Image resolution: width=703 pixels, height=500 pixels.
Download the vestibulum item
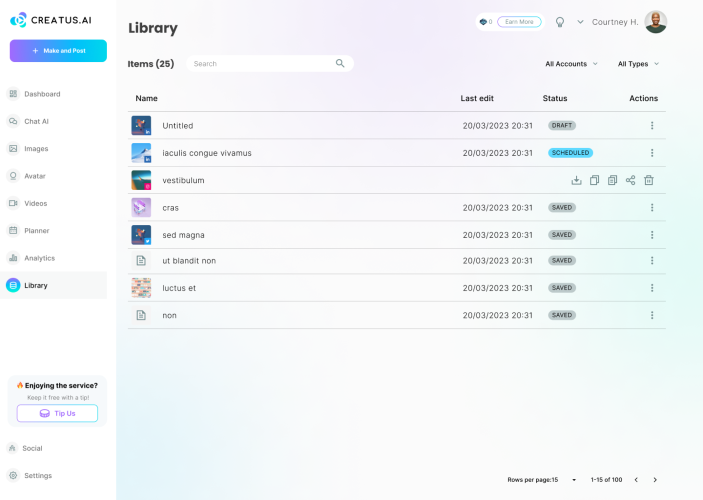point(577,180)
